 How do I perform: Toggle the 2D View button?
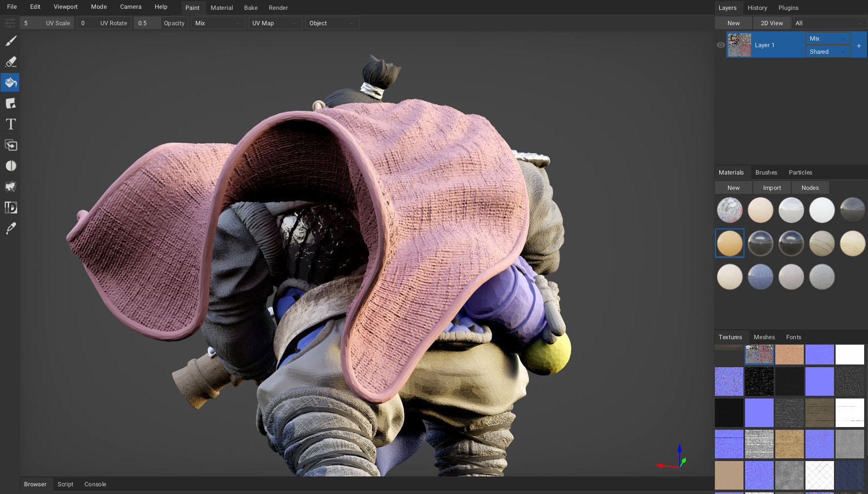771,23
